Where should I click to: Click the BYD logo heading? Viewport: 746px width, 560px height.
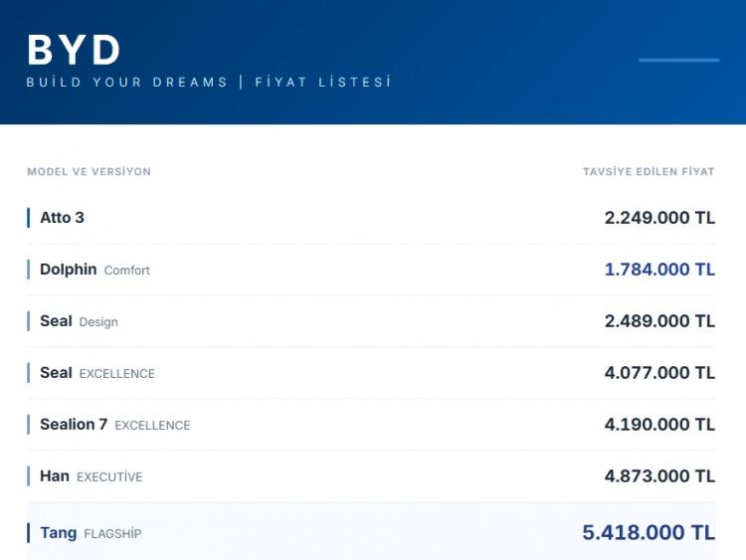coord(74,50)
